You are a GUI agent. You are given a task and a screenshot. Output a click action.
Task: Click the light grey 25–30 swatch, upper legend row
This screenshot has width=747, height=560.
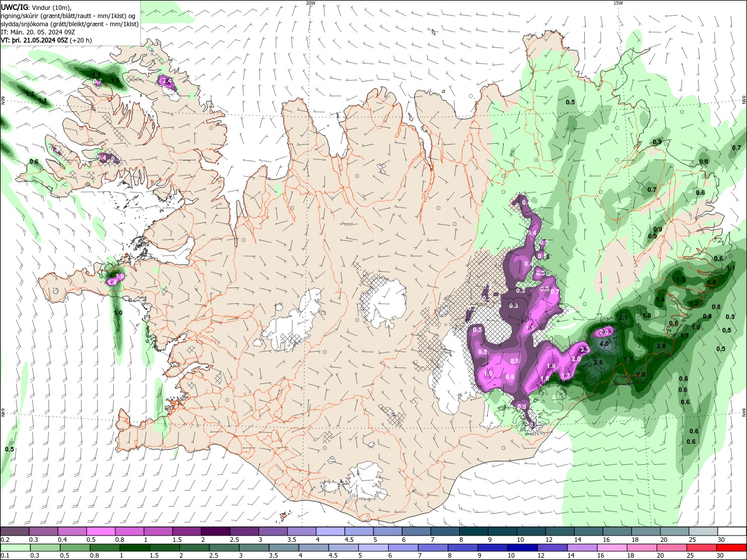click(703, 531)
